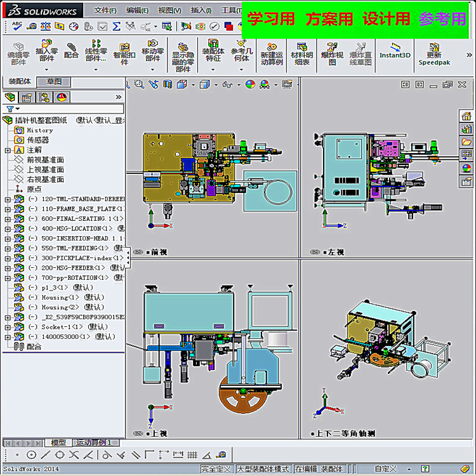
Task: Click the Edit Component tool
Action: [x=18, y=55]
